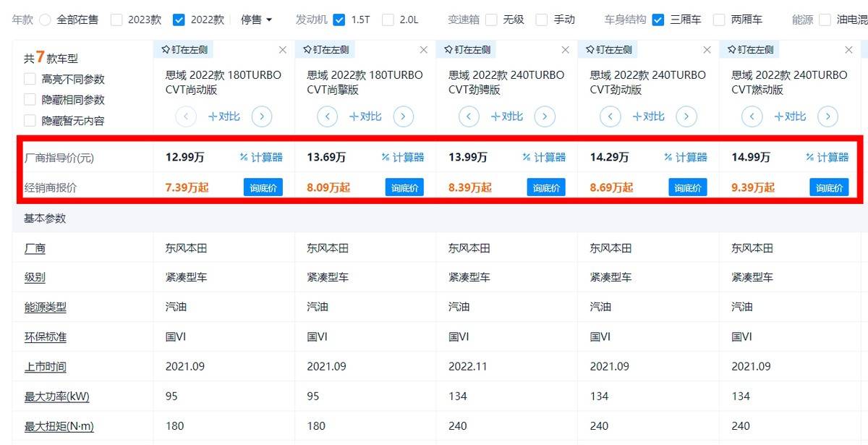Click the next arrow under CVT劲动版
This screenshot has height=445, width=868.
click(686, 116)
